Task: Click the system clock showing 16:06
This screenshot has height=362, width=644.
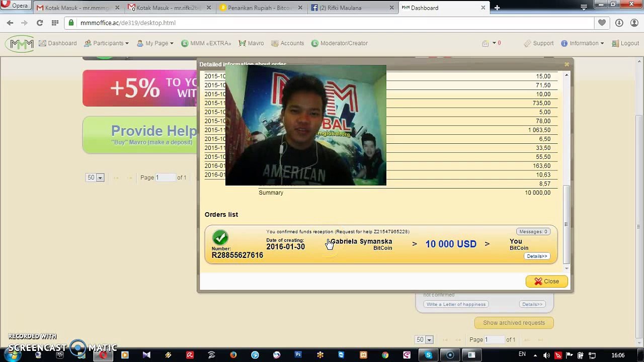Action: 618,355
